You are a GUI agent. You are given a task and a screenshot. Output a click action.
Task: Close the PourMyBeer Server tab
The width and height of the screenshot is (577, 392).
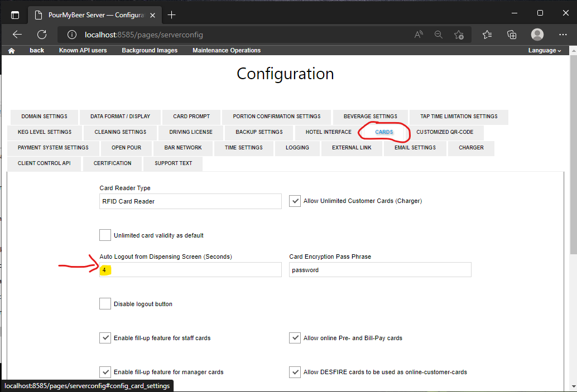click(153, 15)
